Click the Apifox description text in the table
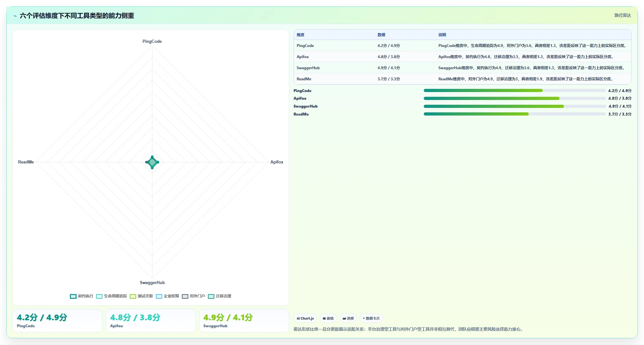 pyautogui.click(x=527, y=57)
